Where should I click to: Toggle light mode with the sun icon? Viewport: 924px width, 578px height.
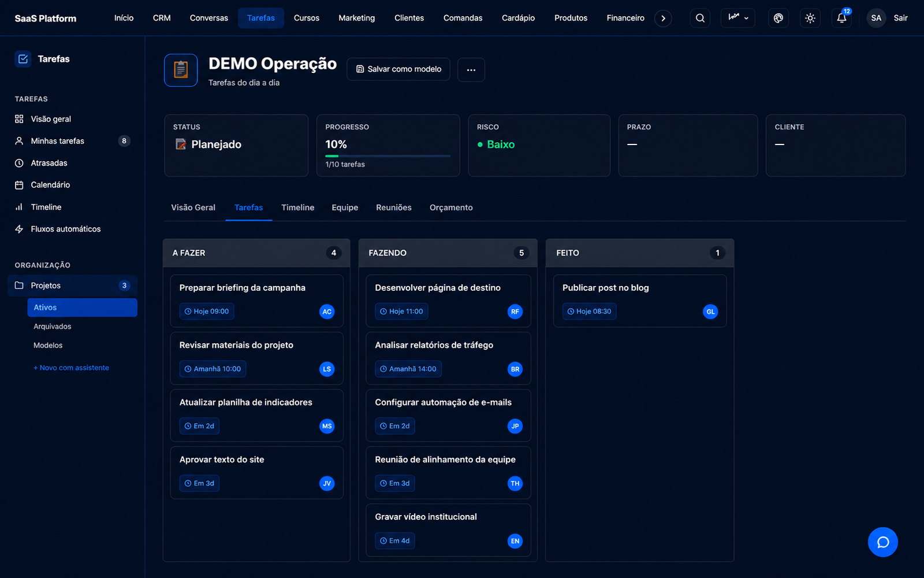tap(810, 18)
